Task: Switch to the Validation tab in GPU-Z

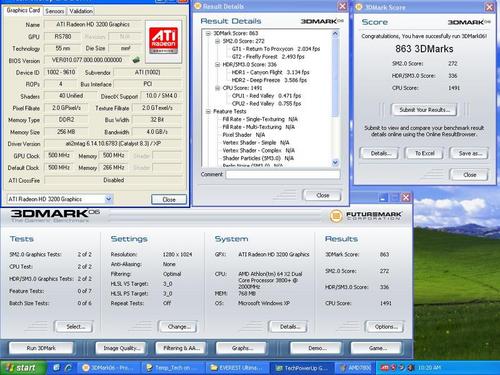Action: 81,11
